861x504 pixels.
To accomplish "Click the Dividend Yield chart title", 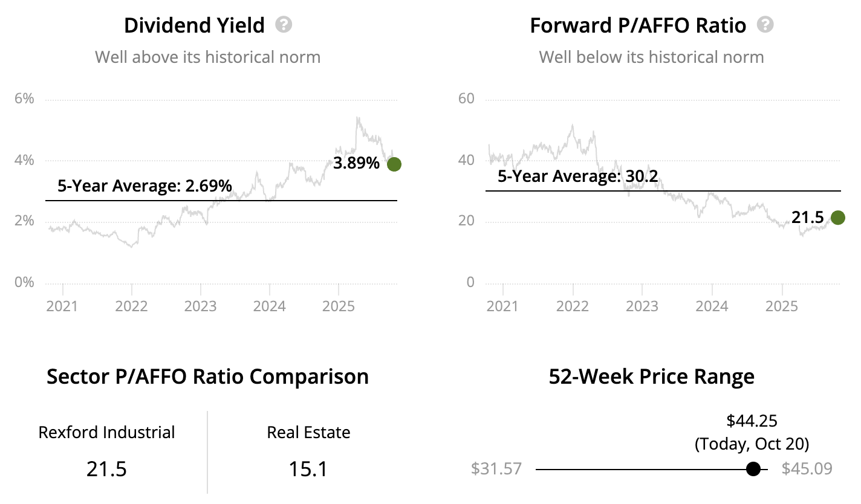I will pos(194,25).
